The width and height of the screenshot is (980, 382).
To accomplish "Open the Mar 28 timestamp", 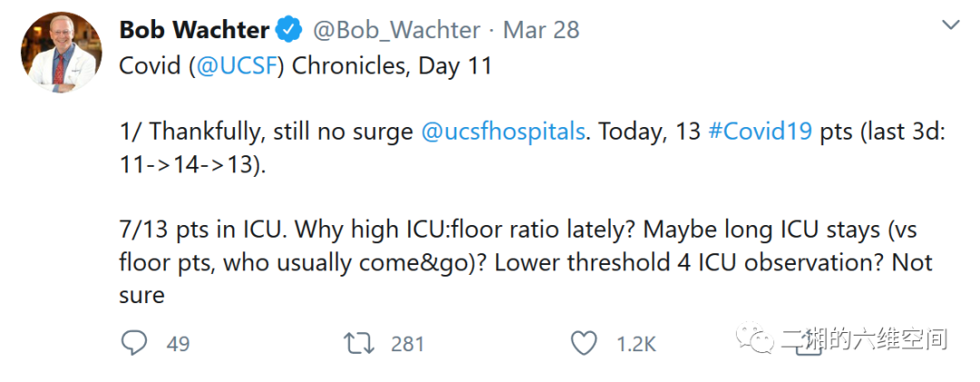I will tap(541, 30).
